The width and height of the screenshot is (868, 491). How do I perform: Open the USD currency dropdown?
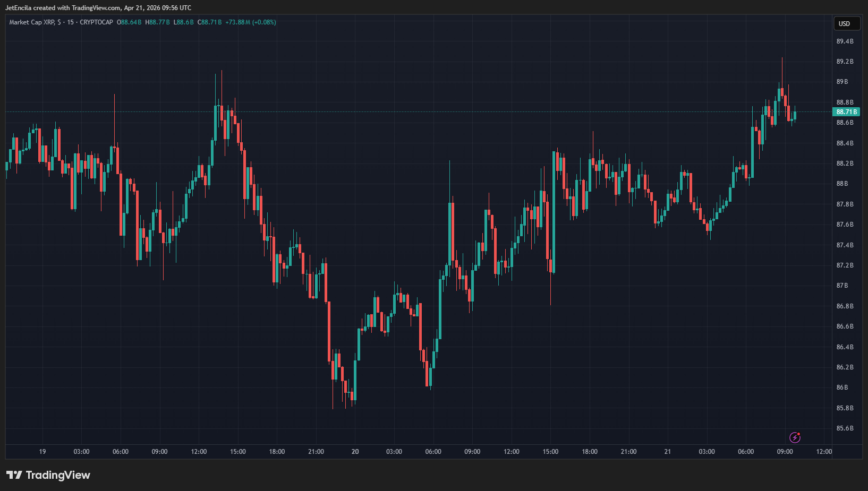pyautogui.click(x=845, y=23)
